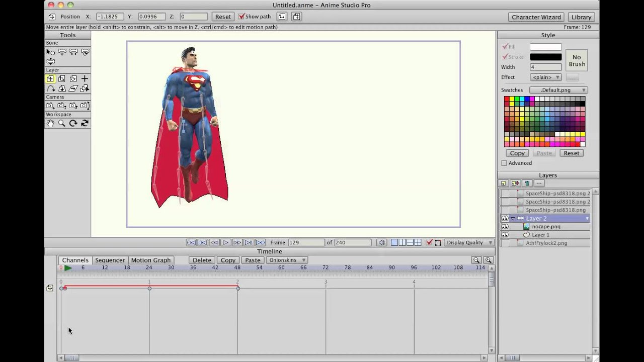
Task: Open the Character Wizard
Action: click(x=536, y=17)
